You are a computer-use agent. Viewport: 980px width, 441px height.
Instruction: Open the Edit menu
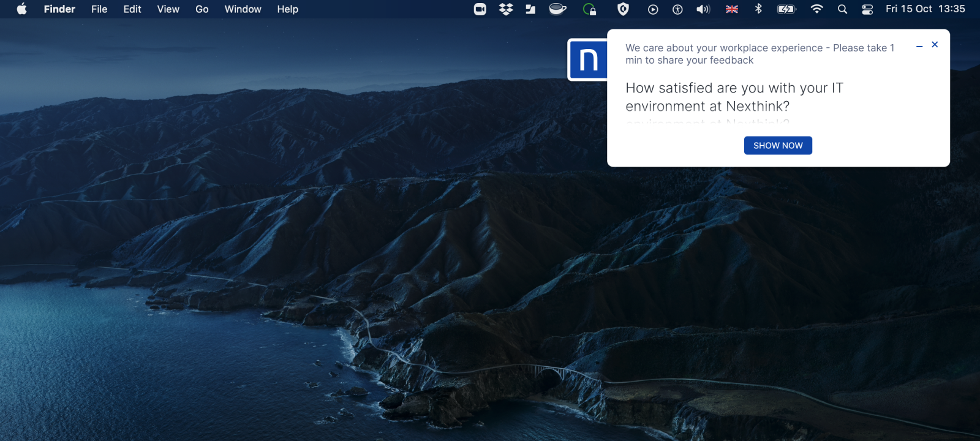tap(132, 9)
